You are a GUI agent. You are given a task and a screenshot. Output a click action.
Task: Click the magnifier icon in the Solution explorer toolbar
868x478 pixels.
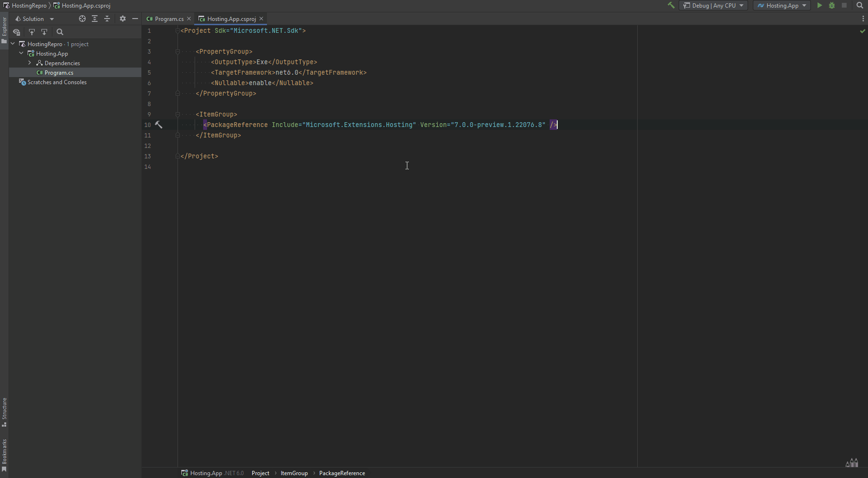60,32
